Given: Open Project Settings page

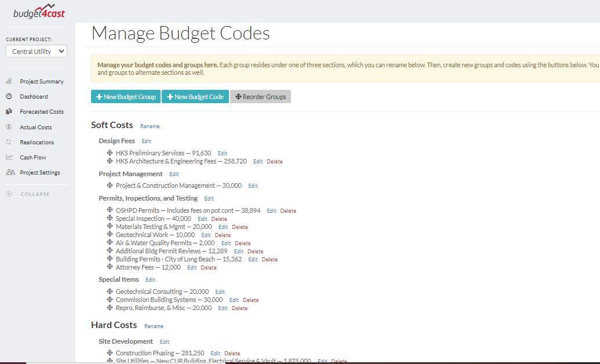Looking at the screenshot, I should [x=40, y=173].
